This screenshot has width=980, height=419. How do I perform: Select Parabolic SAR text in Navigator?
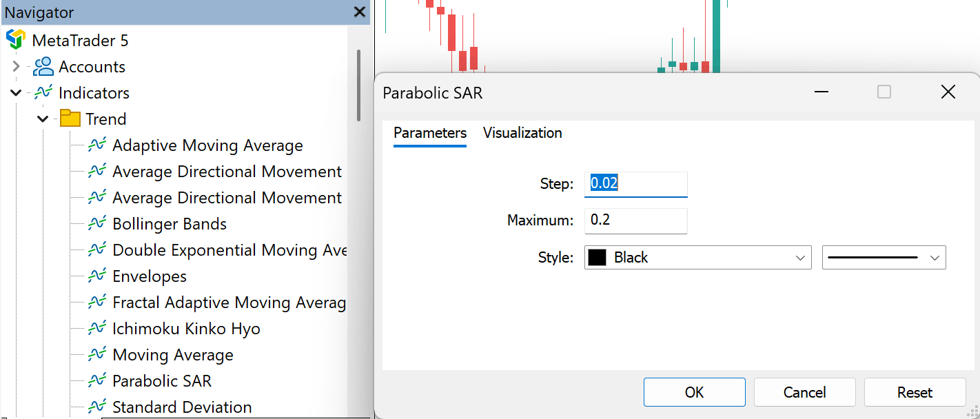162,381
